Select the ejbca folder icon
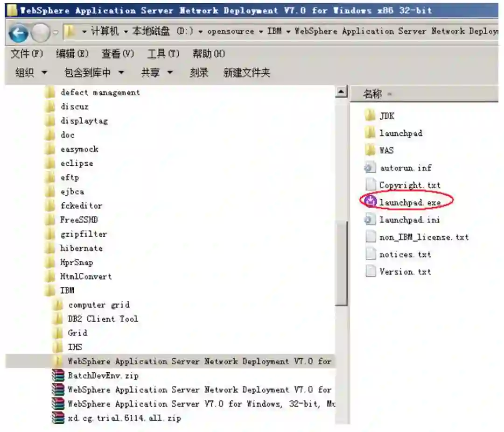The width and height of the screenshot is (504, 432). [x=50, y=191]
